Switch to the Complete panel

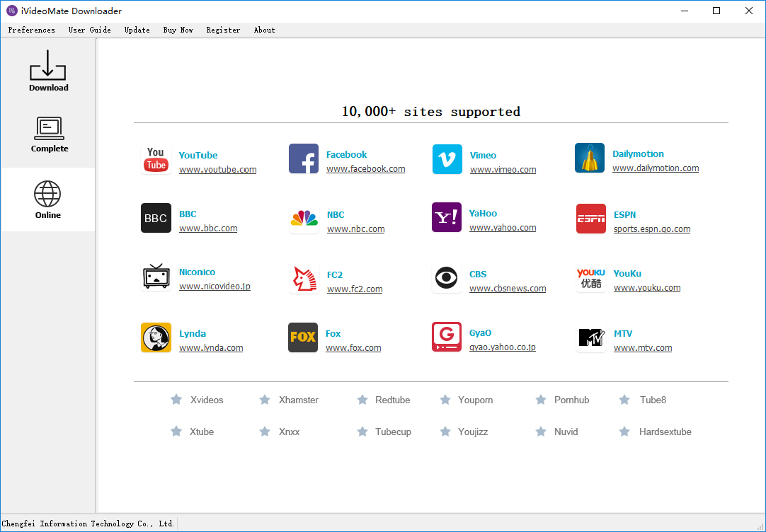pyautogui.click(x=49, y=134)
